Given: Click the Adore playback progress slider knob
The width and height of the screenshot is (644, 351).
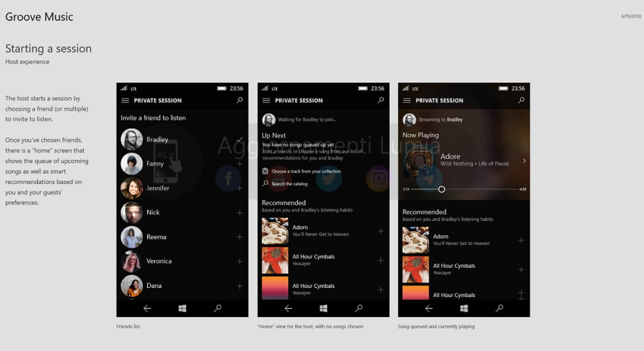Looking at the screenshot, I should (x=442, y=189).
